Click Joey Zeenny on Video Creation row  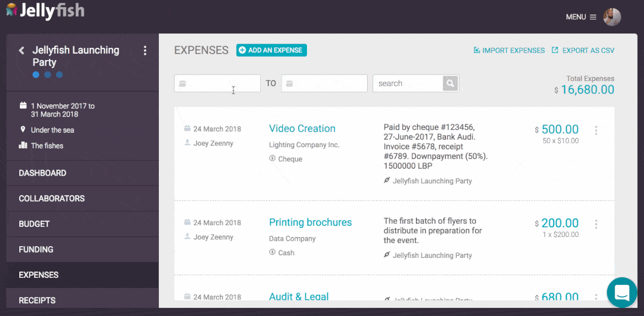[x=213, y=143]
